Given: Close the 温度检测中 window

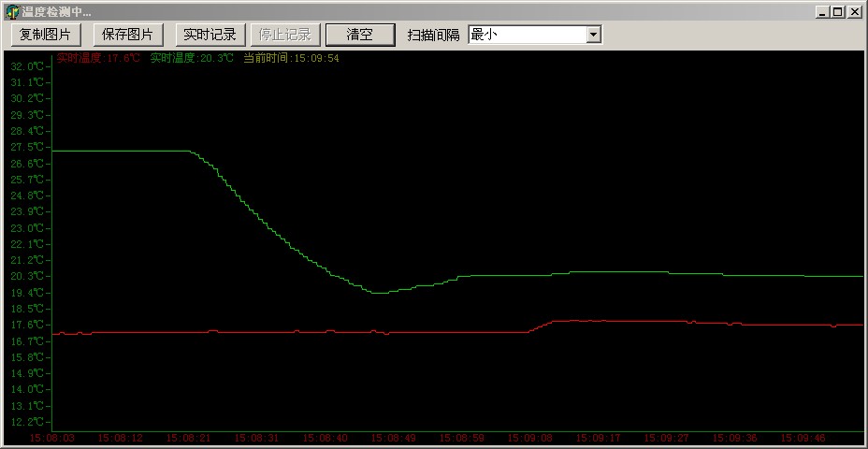Looking at the screenshot, I should point(854,11).
